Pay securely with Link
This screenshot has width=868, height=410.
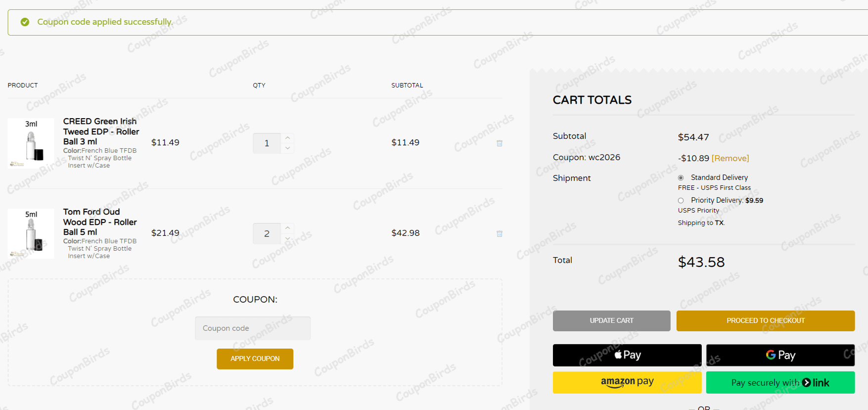(780, 382)
